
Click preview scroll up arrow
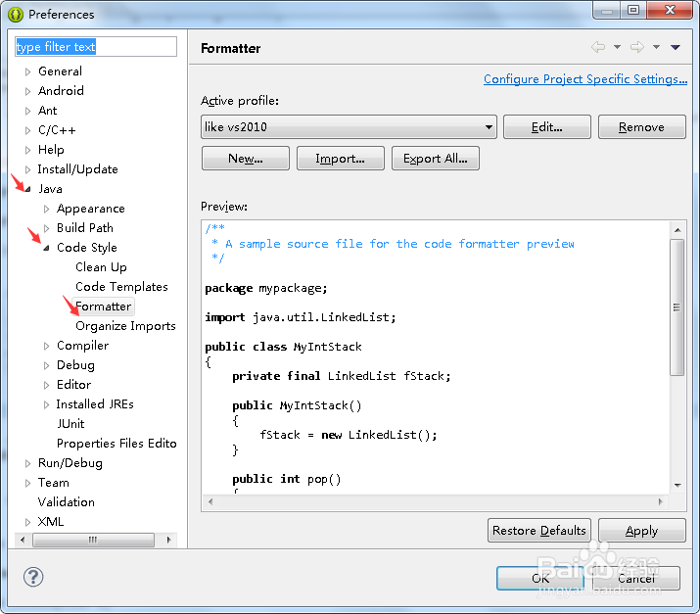[677, 230]
